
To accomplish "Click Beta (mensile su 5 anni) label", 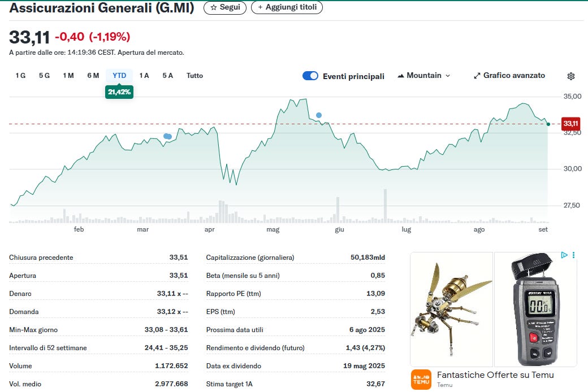I will (243, 276).
